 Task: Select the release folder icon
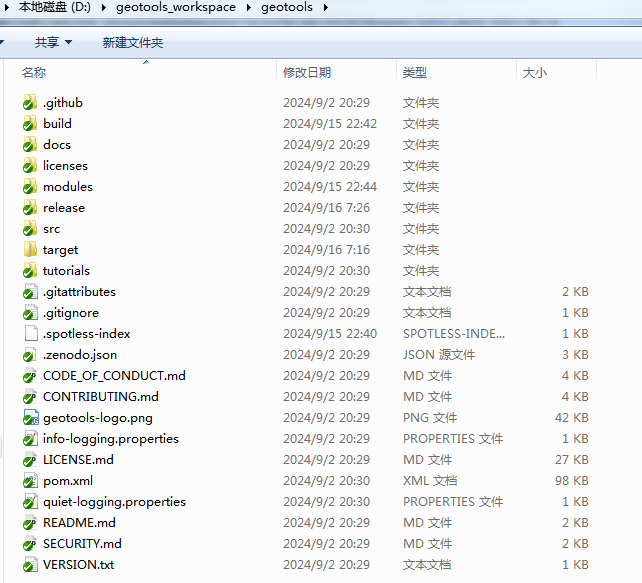pyautogui.click(x=30, y=208)
